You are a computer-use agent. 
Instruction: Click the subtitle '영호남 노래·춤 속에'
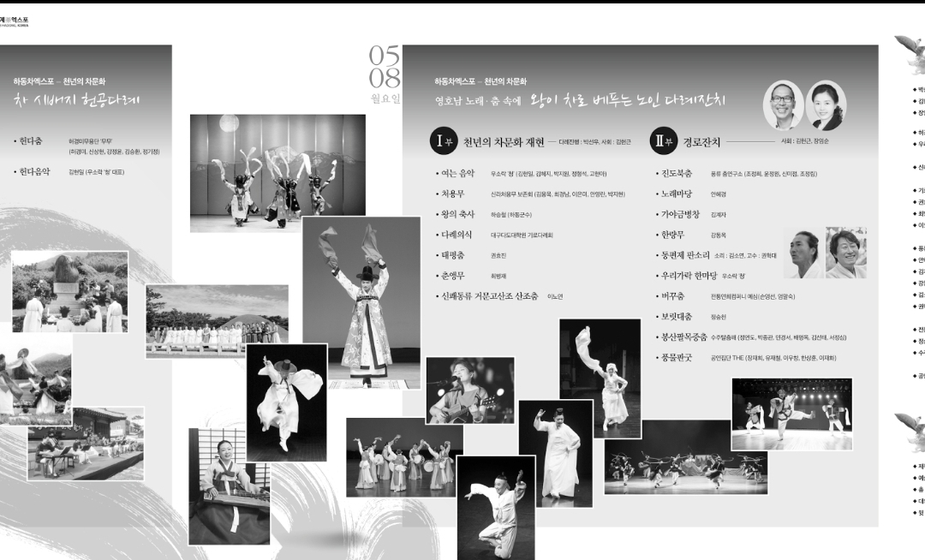(x=479, y=101)
